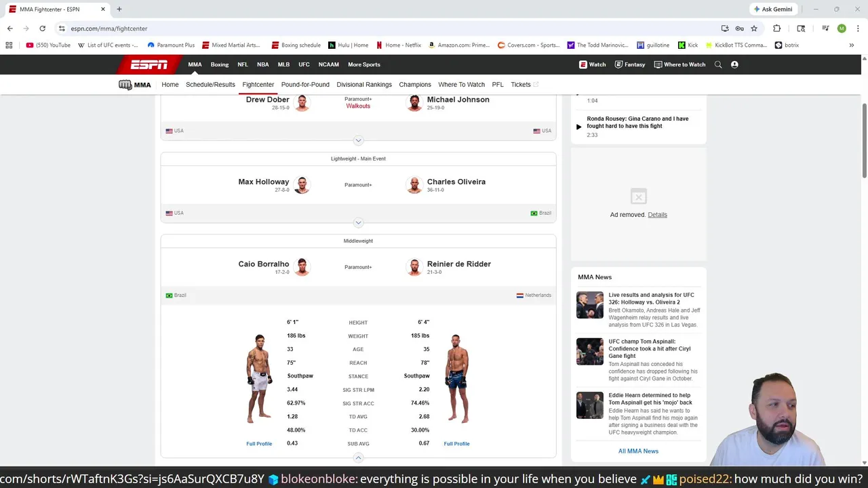
Task: Open the UFC 326 live results article
Action: (x=651, y=299)
